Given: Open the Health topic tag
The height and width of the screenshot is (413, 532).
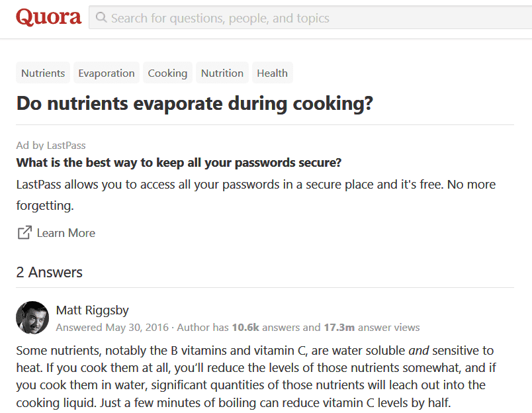Looking at the screenshot, I should 272,73.
